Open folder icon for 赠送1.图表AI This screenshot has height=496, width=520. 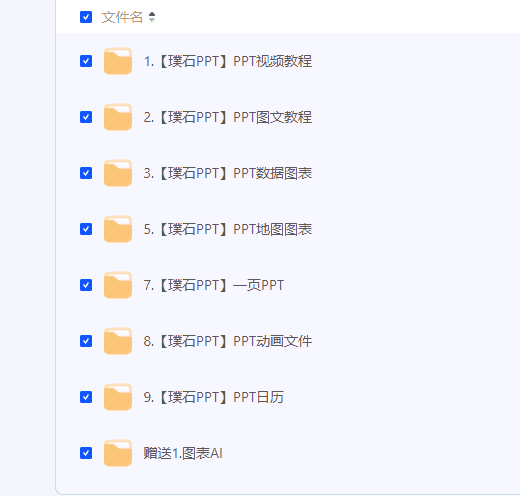(x=118, y=453)
